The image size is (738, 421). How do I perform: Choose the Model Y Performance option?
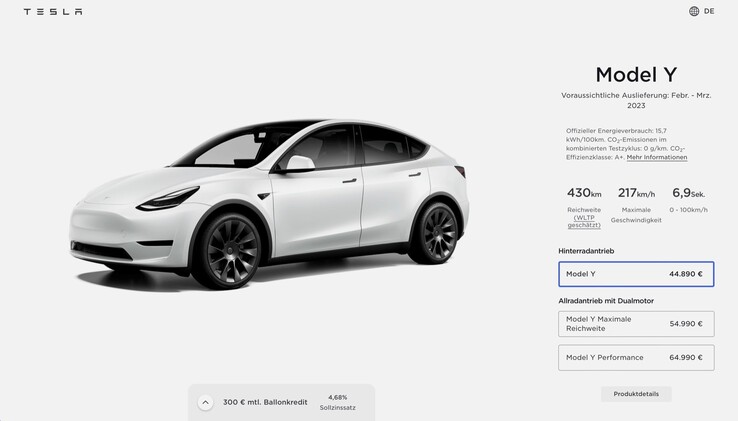[636, 357]
